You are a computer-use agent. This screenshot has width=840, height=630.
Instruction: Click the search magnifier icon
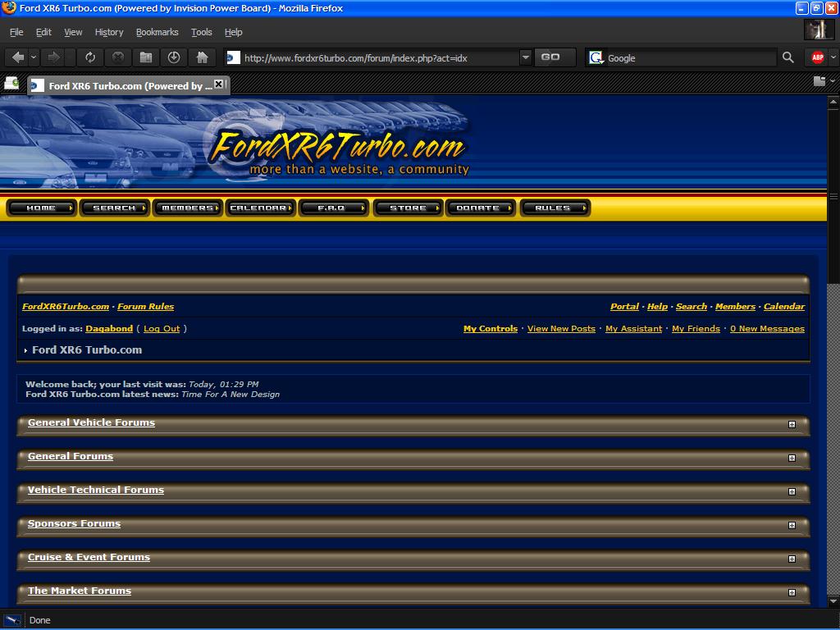(x=787, y=57)
